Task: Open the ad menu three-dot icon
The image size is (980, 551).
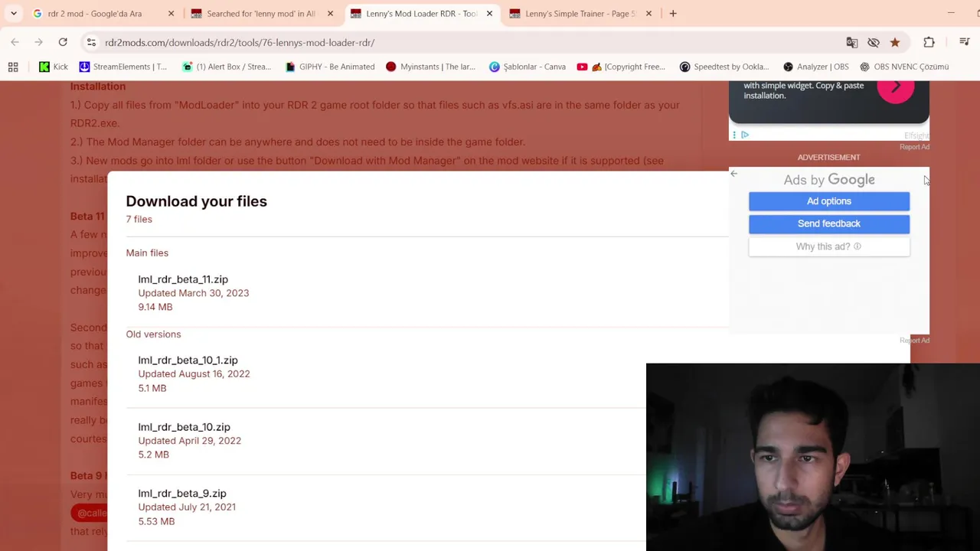Action: pos(734,135)
